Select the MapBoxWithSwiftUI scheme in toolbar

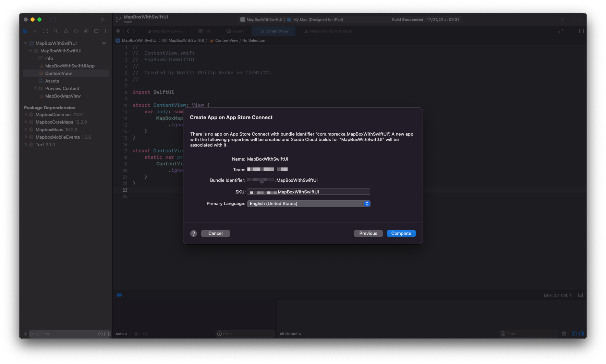coord(261,20)
